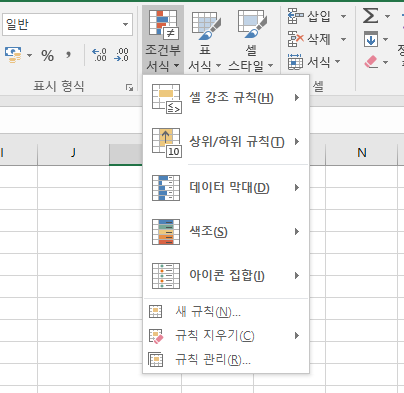Click Decrease Decimal icon
The image size is (404, 393).
[121, 55]
